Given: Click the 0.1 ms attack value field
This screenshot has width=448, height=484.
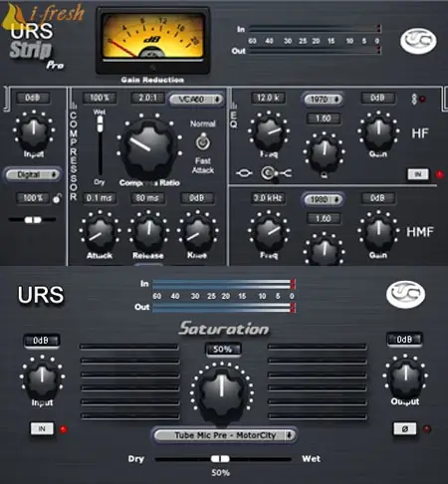Looking at the screenshot, I should point(100,198).
